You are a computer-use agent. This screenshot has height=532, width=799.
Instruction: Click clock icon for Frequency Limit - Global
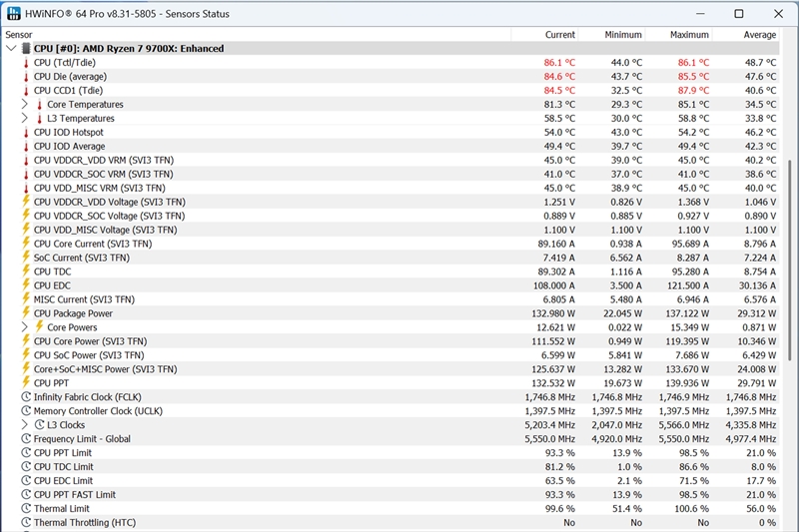point(26,438)
